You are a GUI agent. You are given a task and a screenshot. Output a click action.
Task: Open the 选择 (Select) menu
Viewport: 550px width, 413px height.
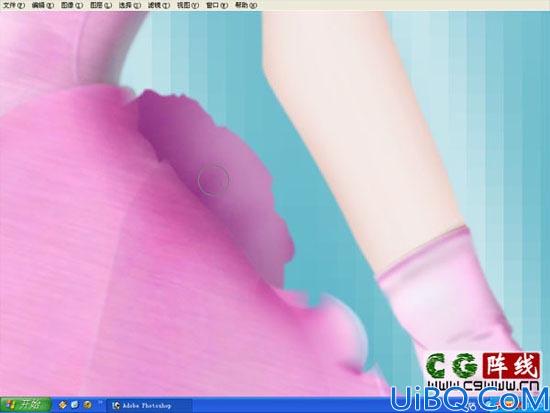[130, 5]
